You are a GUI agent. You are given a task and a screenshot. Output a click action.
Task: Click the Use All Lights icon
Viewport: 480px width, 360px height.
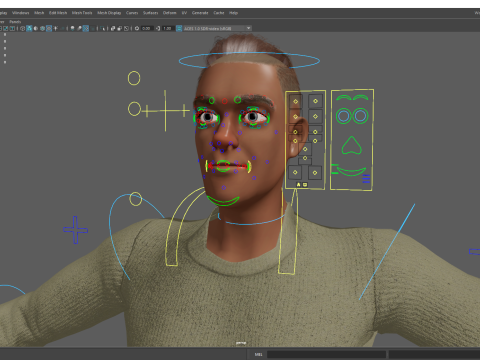click(x=55, y=28)
